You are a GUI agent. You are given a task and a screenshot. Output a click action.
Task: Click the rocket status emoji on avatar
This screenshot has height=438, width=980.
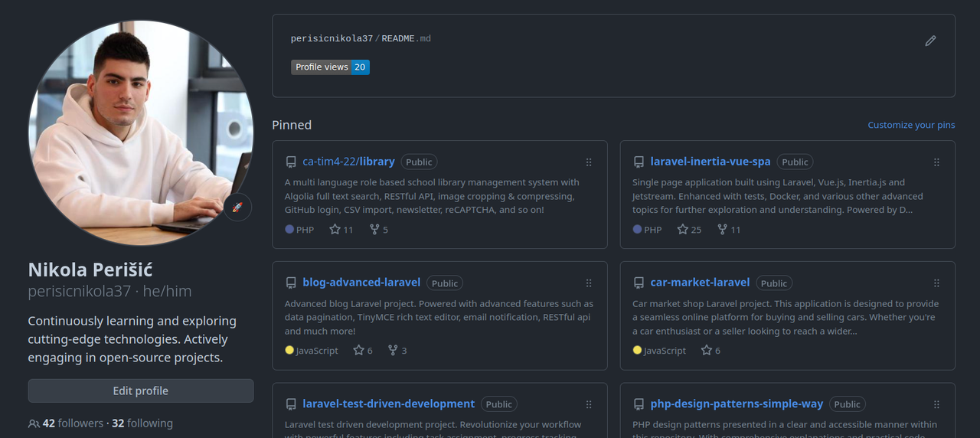tap(237, 207)
